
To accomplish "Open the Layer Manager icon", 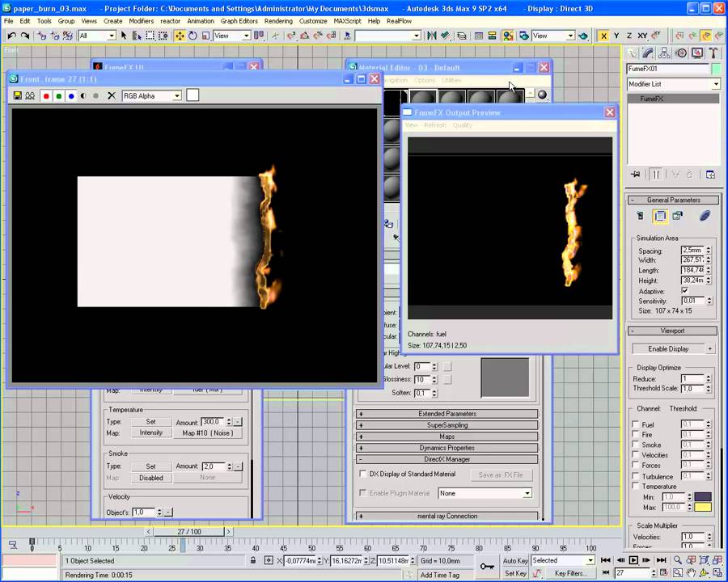I will (462, 36).
